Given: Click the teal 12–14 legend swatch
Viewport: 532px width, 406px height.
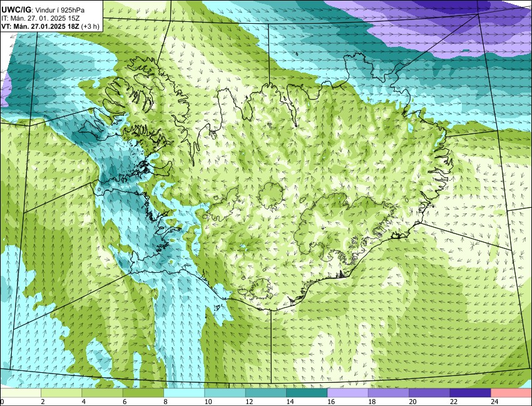Looking at the screenshot, I should 265,393.
